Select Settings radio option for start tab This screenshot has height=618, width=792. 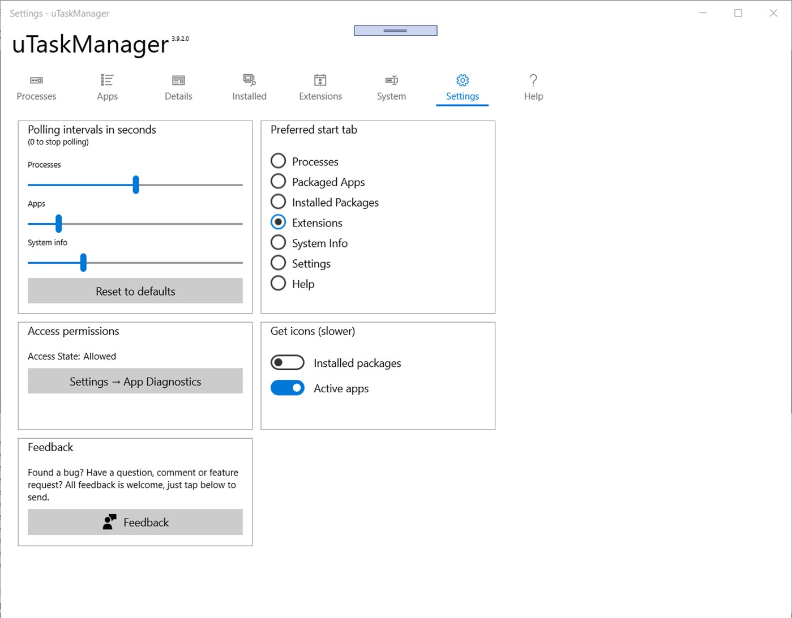[x=278, y=263]
